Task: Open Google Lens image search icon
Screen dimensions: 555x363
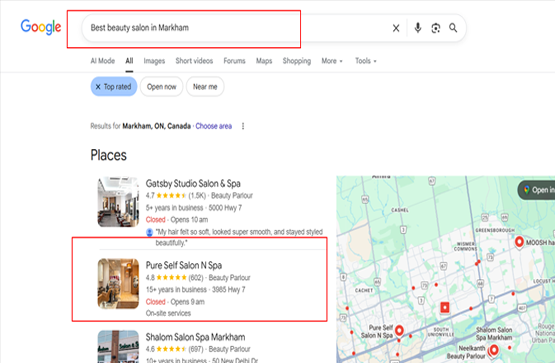Action: coord(436,28)
